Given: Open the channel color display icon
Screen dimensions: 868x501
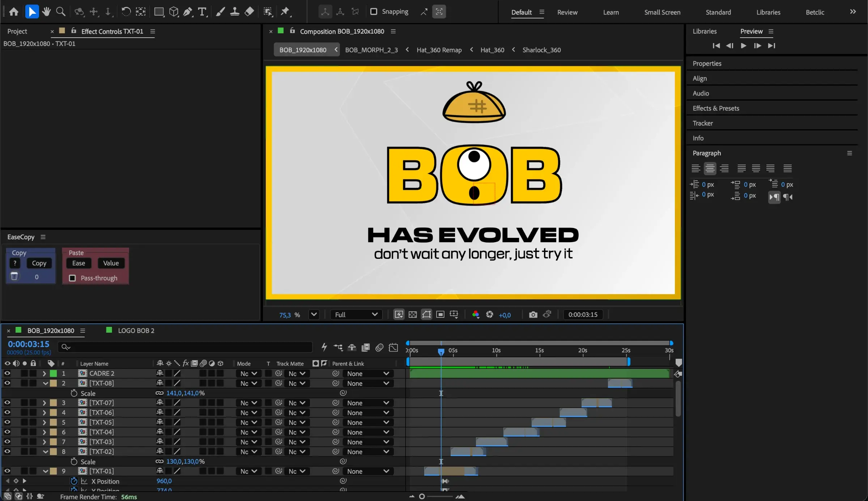Looking at the screenshot, I should point(476,315).
